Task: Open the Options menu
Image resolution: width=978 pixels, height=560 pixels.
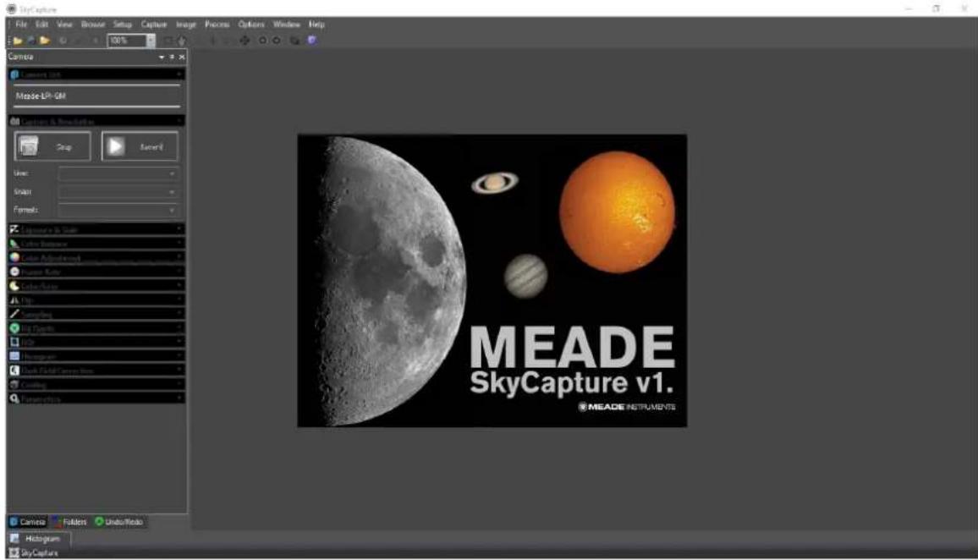Action: [x=251, y=25]
